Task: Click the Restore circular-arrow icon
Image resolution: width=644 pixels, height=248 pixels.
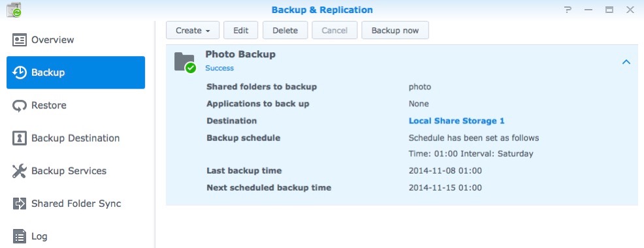Action: point(20,106)
